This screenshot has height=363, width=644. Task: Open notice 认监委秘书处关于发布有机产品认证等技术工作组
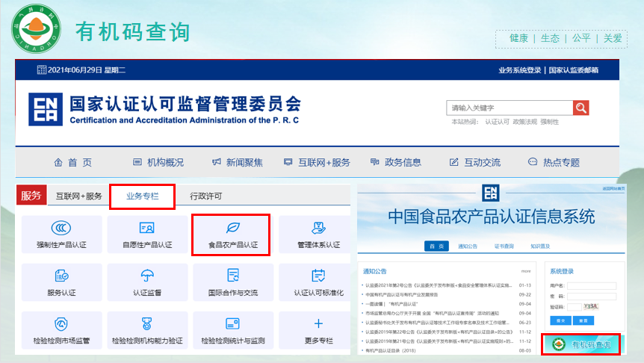point(437,323)
